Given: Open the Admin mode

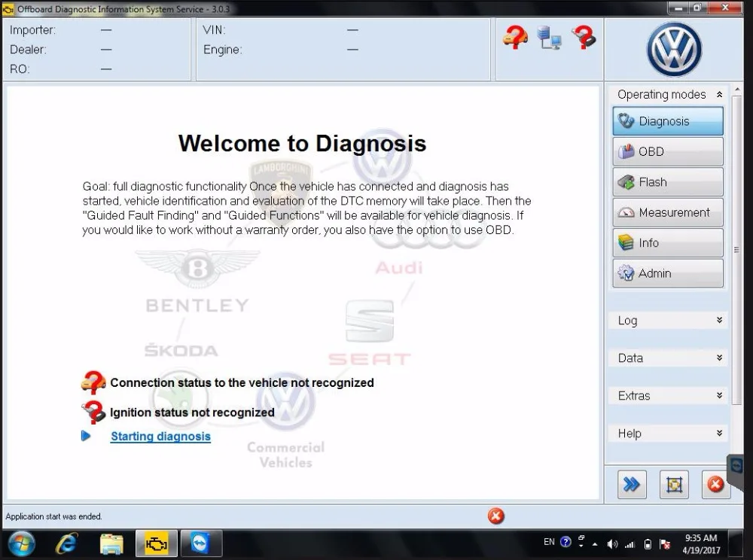Looking at the screenshot, I should pos(667,273).
